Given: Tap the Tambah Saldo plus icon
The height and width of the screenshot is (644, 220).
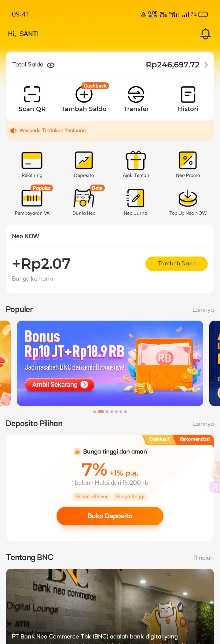Looking at the screenshot, I should pyautogui.click(x=84, y=94).
